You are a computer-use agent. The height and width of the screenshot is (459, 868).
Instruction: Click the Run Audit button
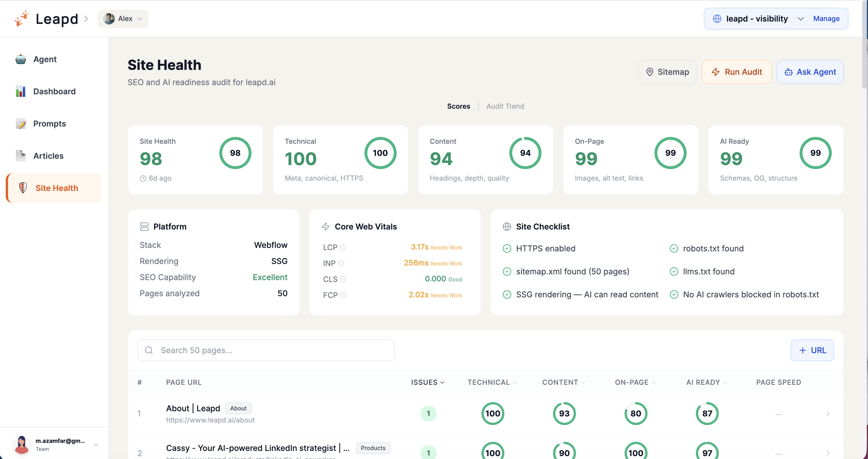point(736,72)
